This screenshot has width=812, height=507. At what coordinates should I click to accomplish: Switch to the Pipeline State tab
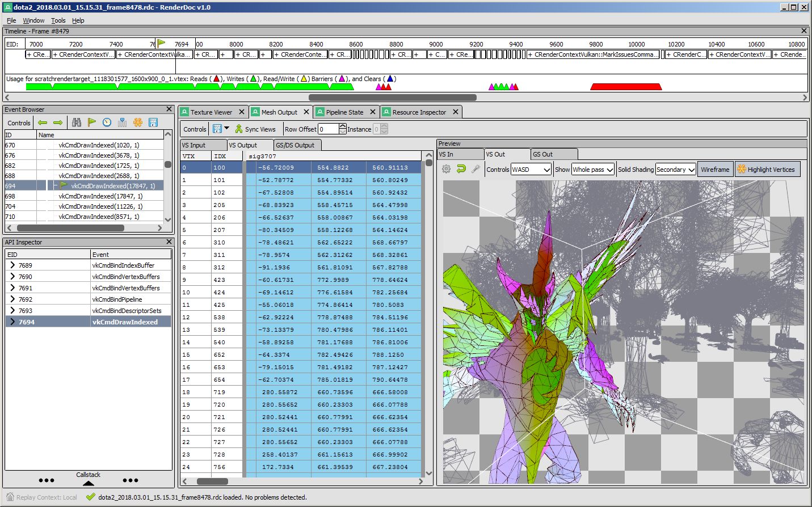tap(345, 112)
